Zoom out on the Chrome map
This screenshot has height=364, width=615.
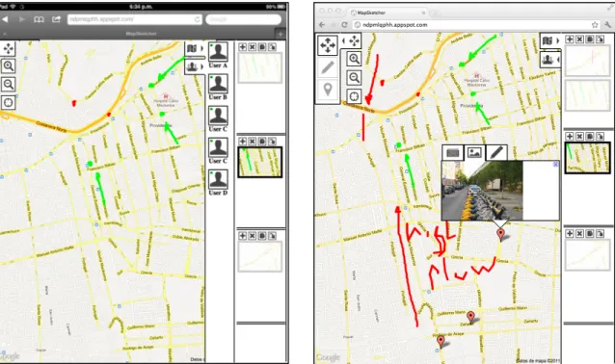pos(354,78)
